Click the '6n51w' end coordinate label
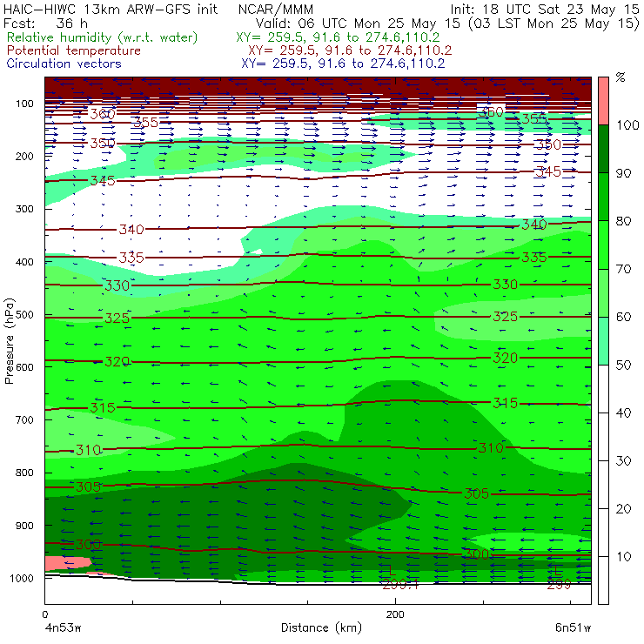Screen dimensions: 644x644 [x=573, y=627]
